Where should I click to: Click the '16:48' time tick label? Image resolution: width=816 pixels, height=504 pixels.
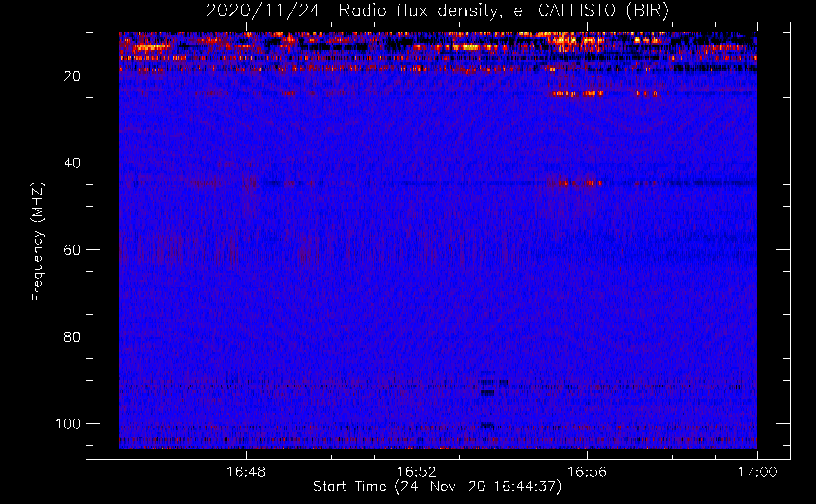[246, 472]
